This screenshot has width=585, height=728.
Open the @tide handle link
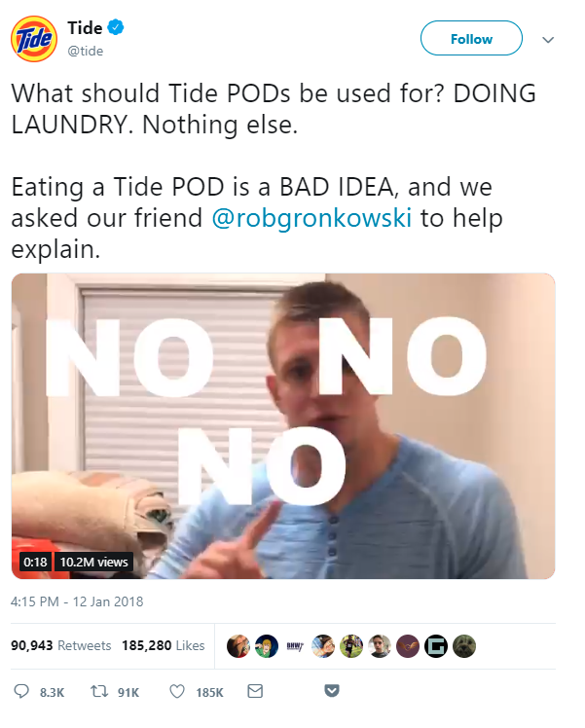(x=86, y=51)
